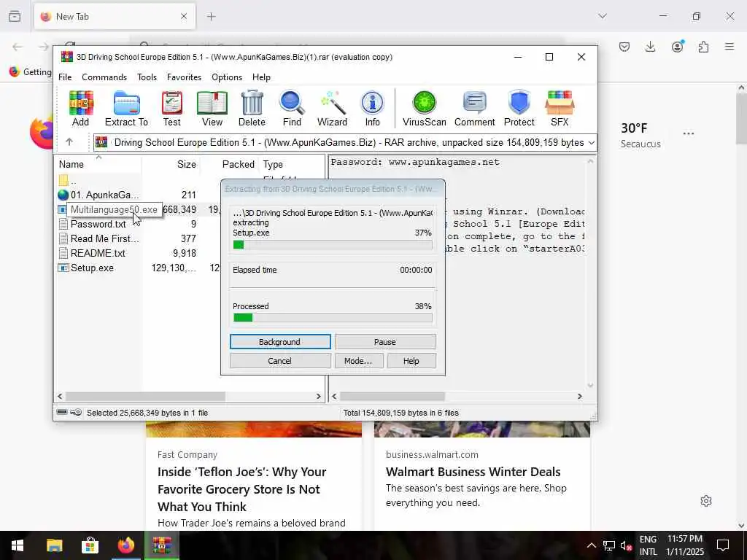The width and height of the screenshot is (747, 560).
Task: Click the Background button in extraction dialog
Action: pyautogui.click(x=280, y=342)
